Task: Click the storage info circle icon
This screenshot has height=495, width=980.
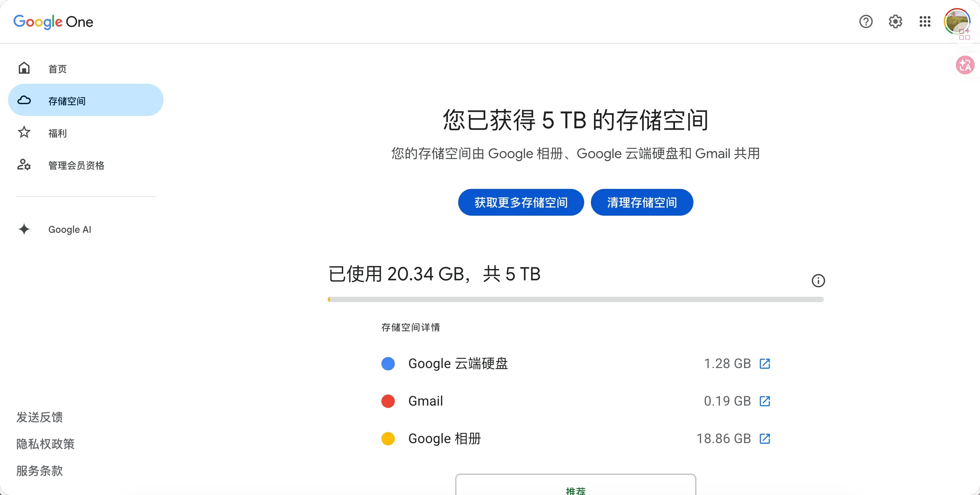Action: coord(818,281)
